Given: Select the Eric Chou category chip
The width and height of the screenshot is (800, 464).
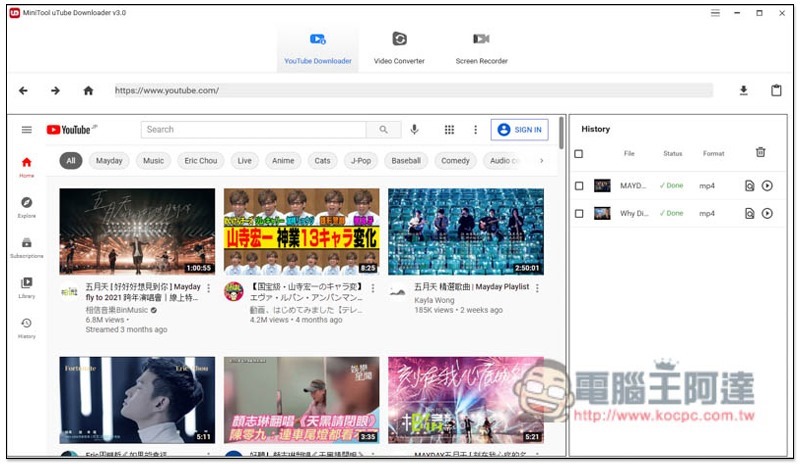Looking at the screenshot, I should 201,161.
